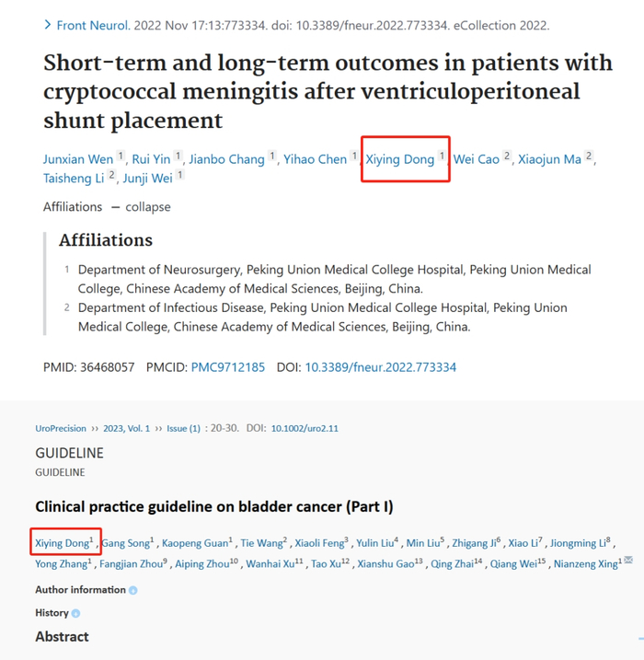Click author Taisheng Li
This screenshot has height=660, width=644.
tap(74, 177)
